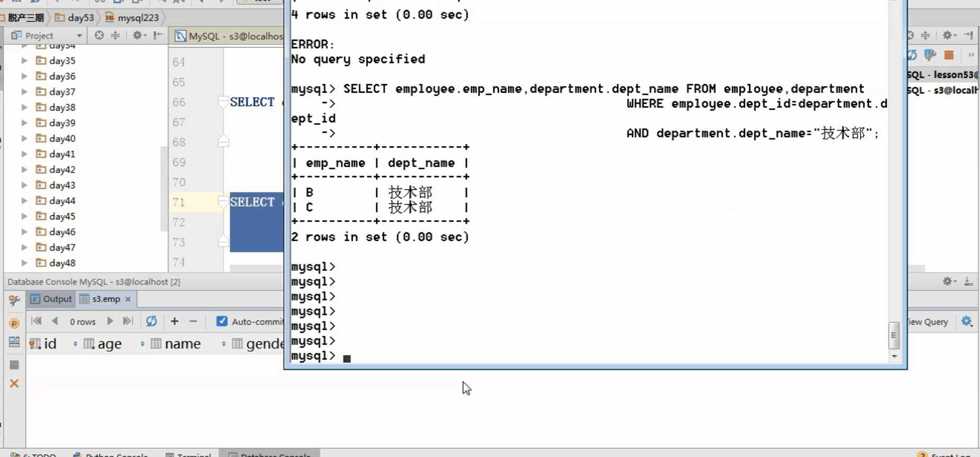Image resolution: width=980 pixels, height=457 pixels.
Task: Go to next page of rows
Action: pyautogui.click(x=110, y=321)
